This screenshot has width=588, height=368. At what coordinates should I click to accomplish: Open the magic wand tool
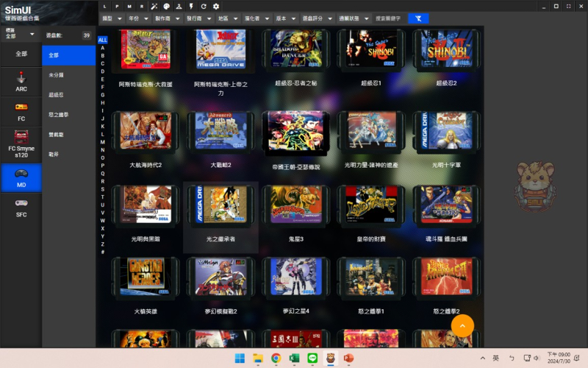point(154,7)
